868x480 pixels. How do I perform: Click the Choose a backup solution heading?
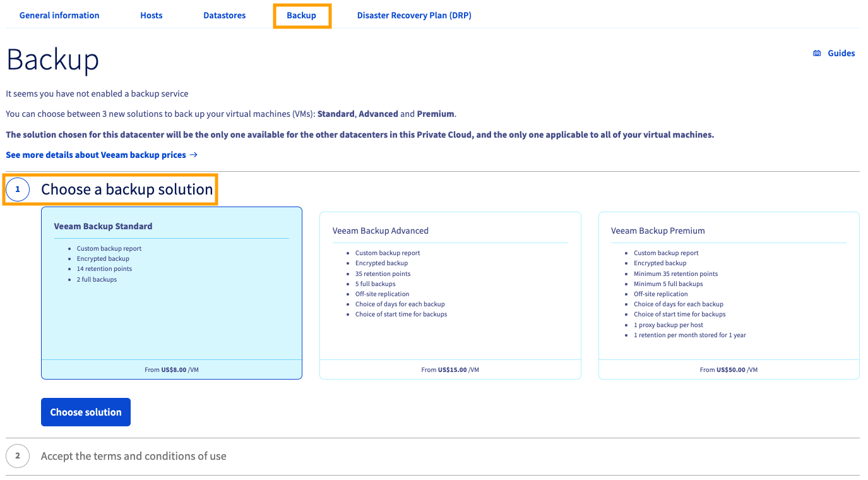pyautogui.click(x=127, y=189)
